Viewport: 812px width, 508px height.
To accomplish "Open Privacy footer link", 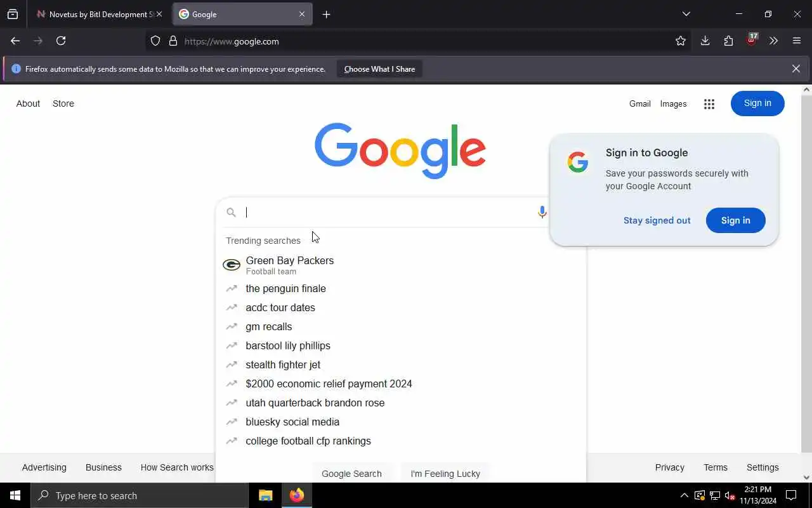I will pos(669,467).
